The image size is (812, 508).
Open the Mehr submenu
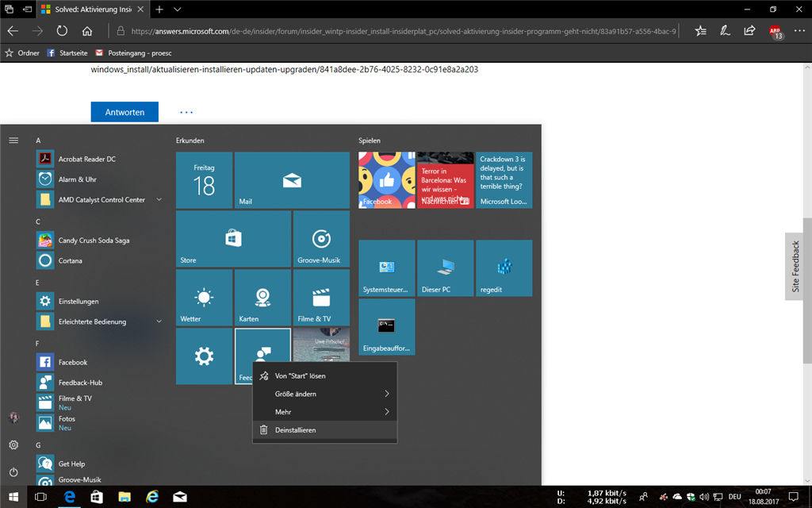tap(324, 412)
